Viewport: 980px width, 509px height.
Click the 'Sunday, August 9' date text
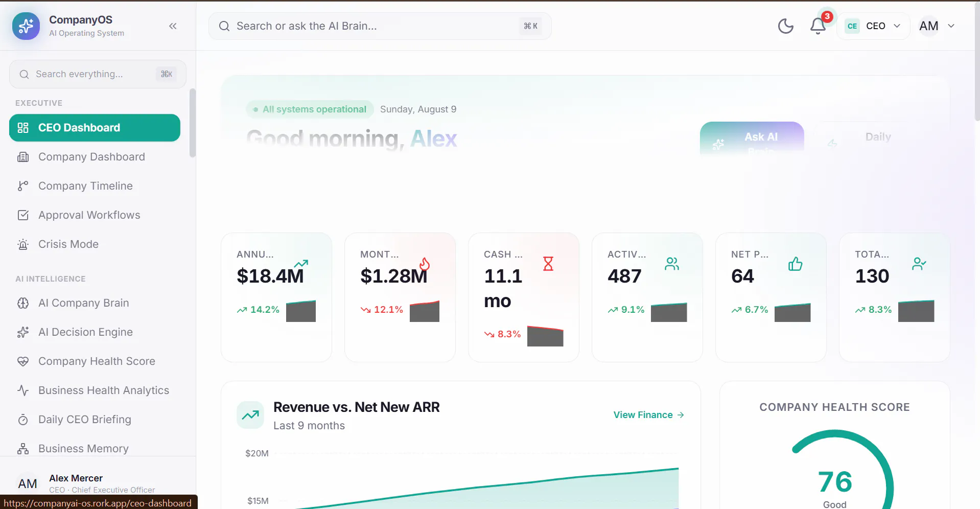point(418,109)
